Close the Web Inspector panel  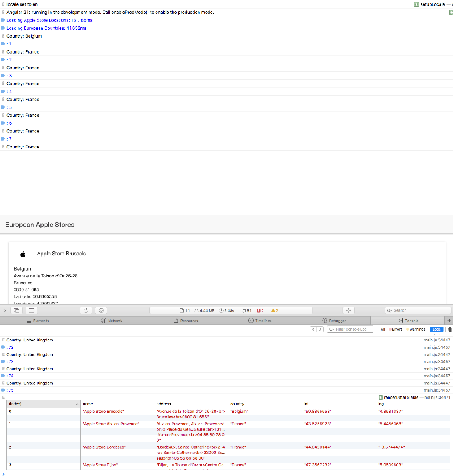(5, 311)
